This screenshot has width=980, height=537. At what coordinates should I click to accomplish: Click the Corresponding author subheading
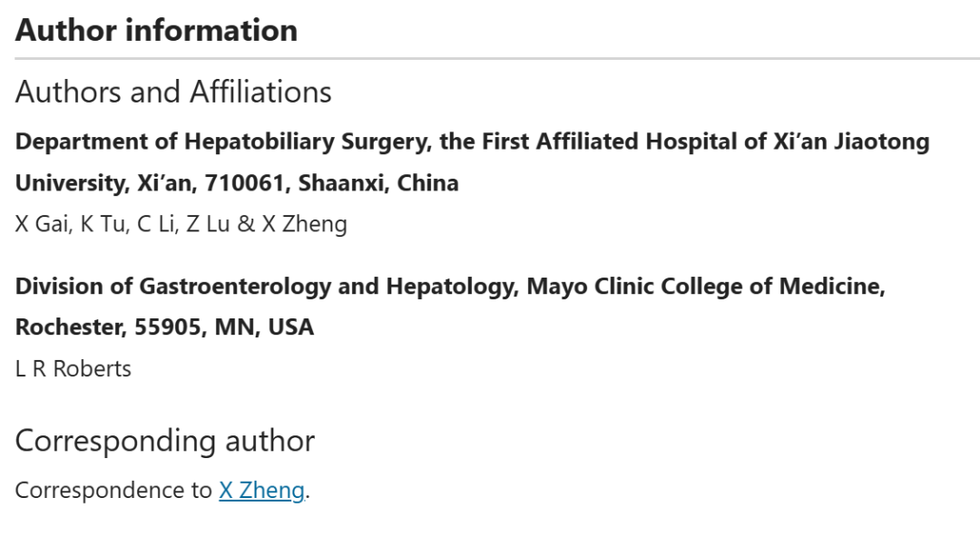click(x=165, y=441)
